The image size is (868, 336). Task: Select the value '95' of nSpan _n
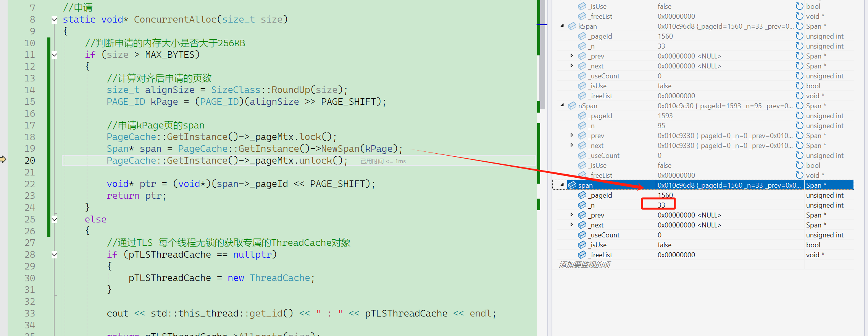point(661,125)
